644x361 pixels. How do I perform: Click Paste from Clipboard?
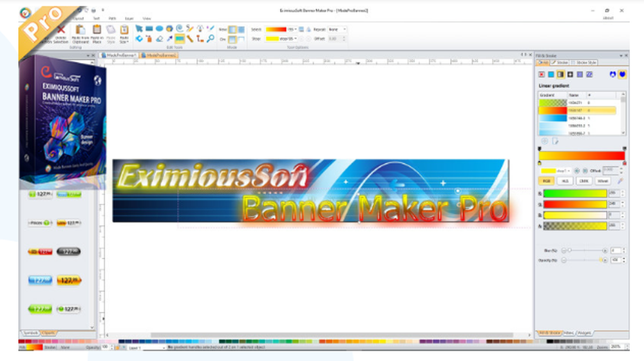coord(80,34)
